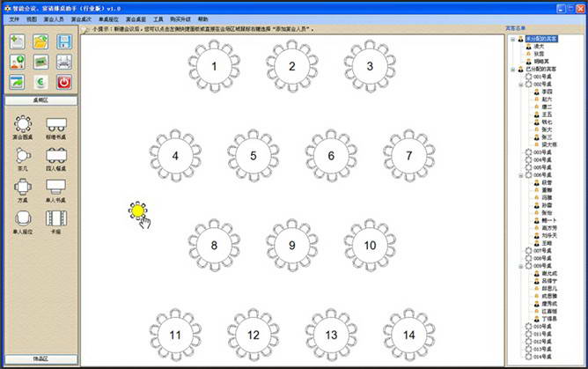Open the 工具 menu
Viewport: 588px width, 369px height.
click(158, 18)
